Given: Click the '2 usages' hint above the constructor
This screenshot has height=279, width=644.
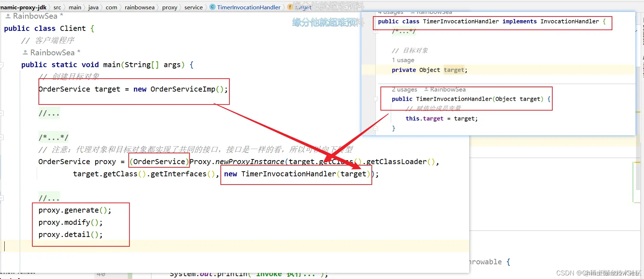Looking at the screenshot, I should pos(405,89).
